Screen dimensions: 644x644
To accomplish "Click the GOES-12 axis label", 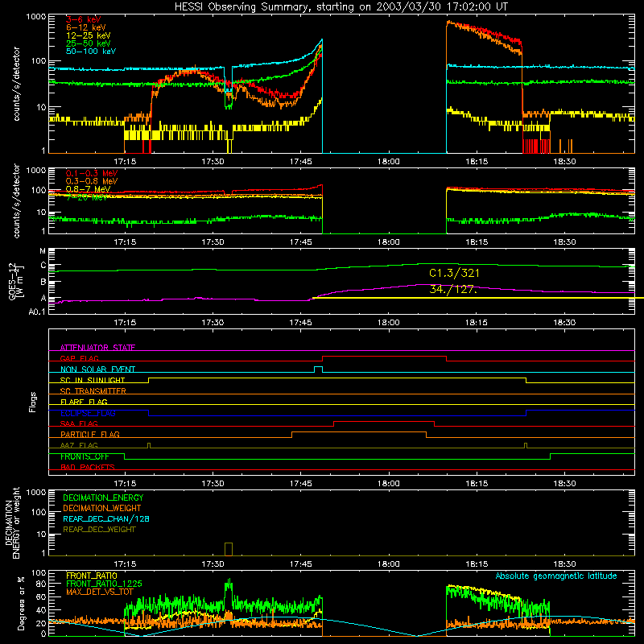I will pyautogui.click(x=15, y=281).
